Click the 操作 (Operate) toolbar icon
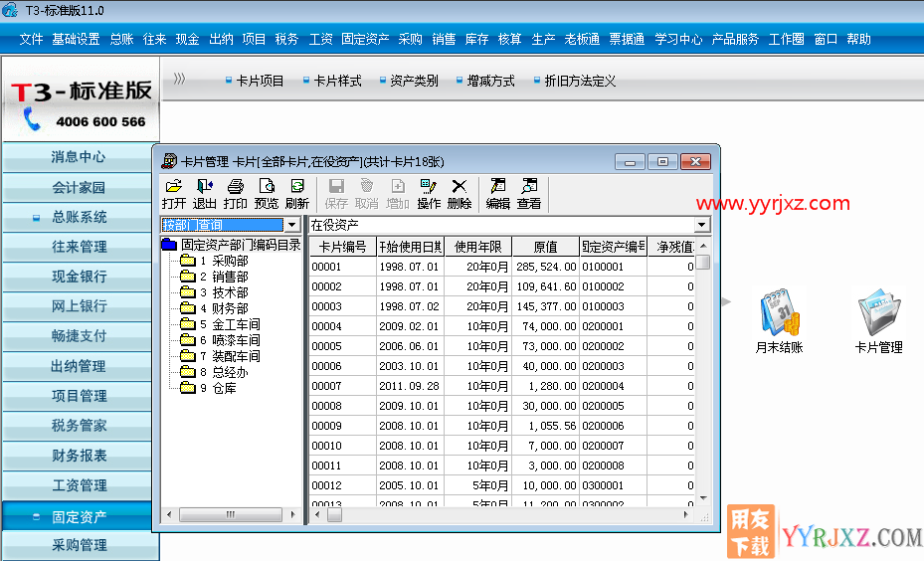The image size is (924, 561). pos(429,195)
